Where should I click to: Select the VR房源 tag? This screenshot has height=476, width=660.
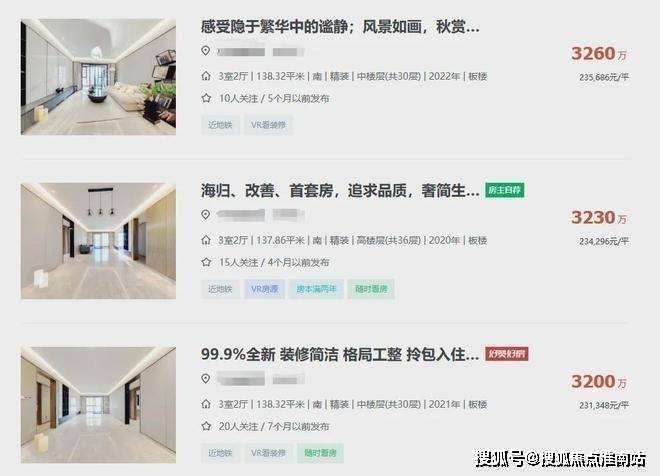pos(264,289)
